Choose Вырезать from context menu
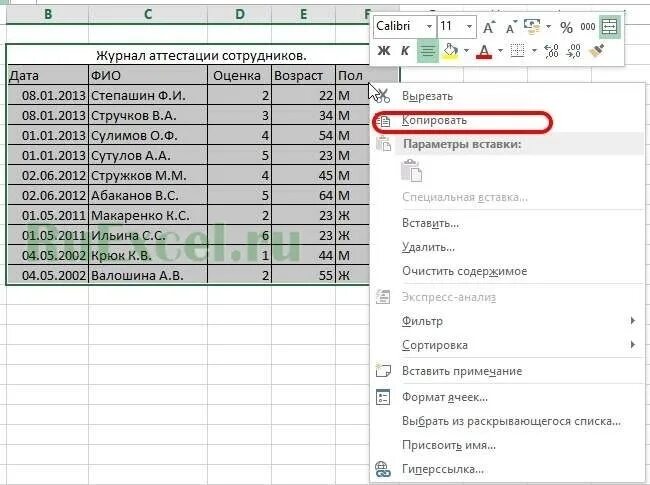Viewport: 650px width, 485px height. pyautogui.click(x=508, y=96)
